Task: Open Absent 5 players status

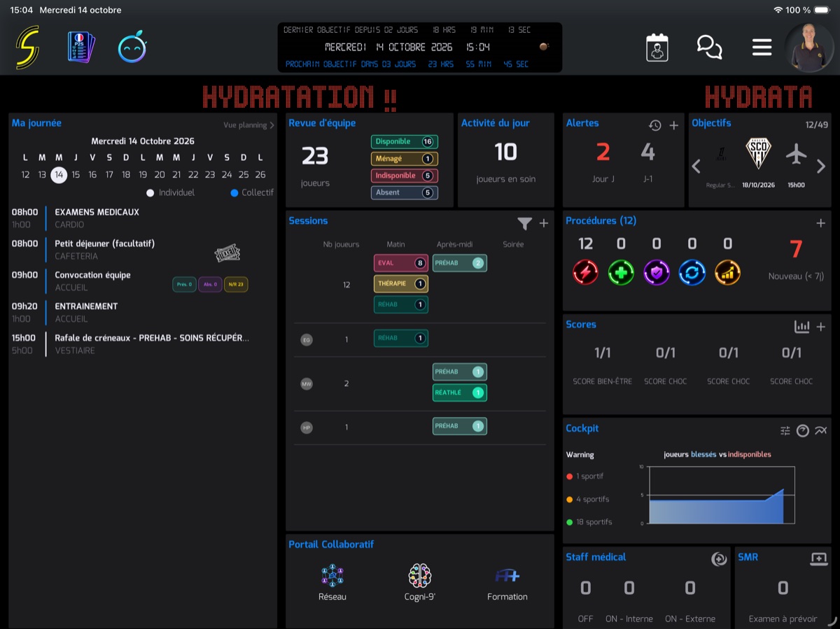Action: [405, 192]
